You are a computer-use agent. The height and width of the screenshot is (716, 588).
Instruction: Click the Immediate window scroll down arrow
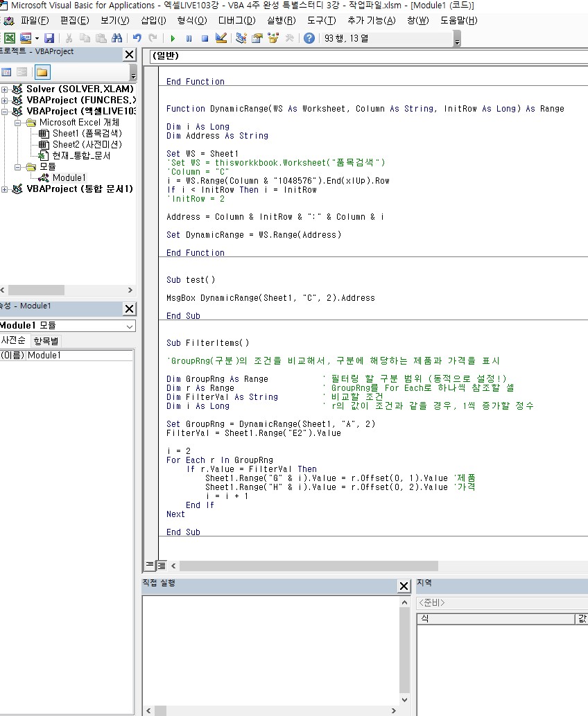coord(404,699)
